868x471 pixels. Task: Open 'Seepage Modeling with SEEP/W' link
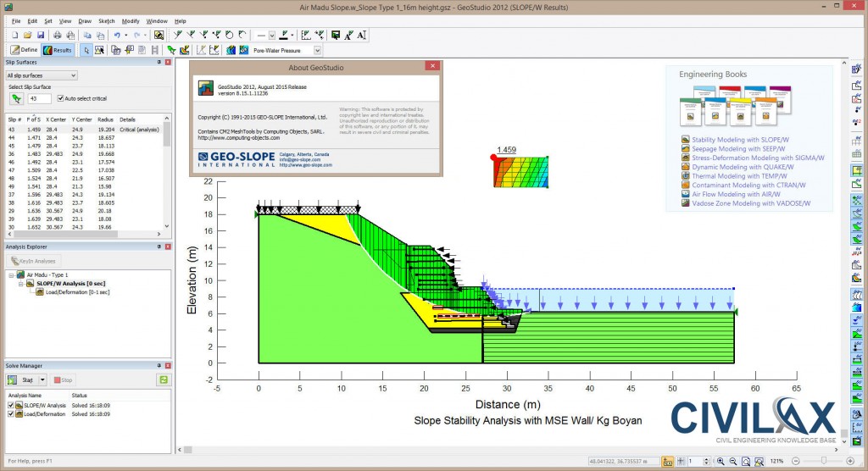point(738,149)
